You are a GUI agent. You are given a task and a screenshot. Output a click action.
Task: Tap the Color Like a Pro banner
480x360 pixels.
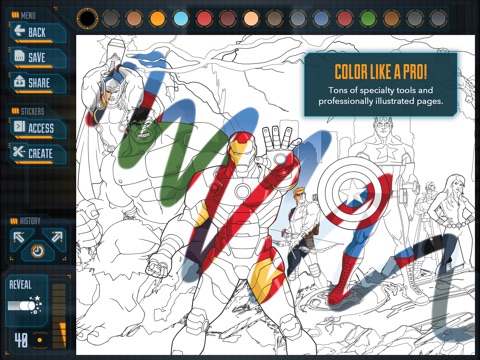(x=380, y=85)
